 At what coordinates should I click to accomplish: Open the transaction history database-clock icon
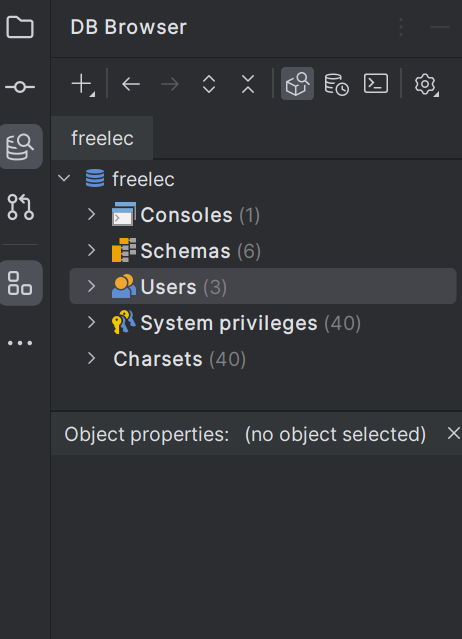pyautogui.click(x=336, y=84)
